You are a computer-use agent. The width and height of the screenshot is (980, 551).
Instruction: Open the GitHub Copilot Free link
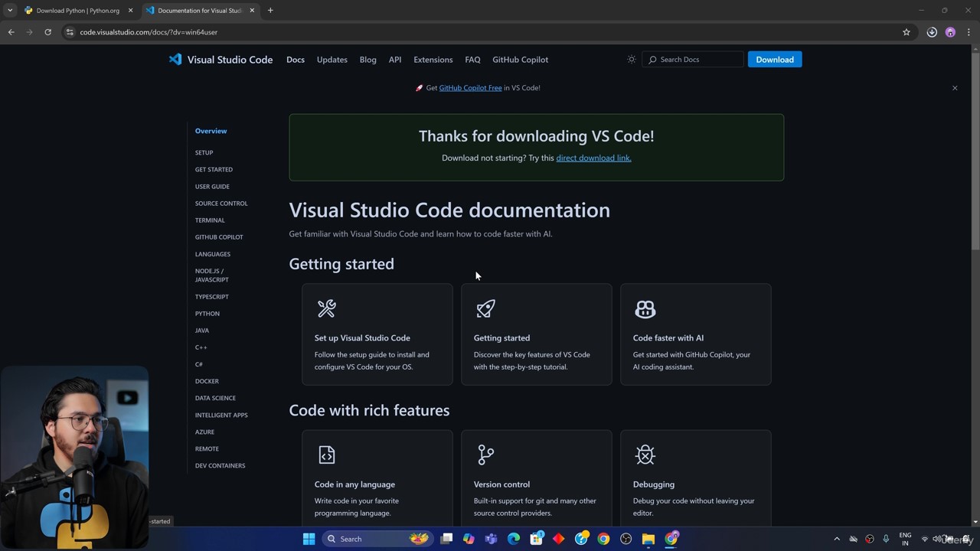[x=470, y=88]
